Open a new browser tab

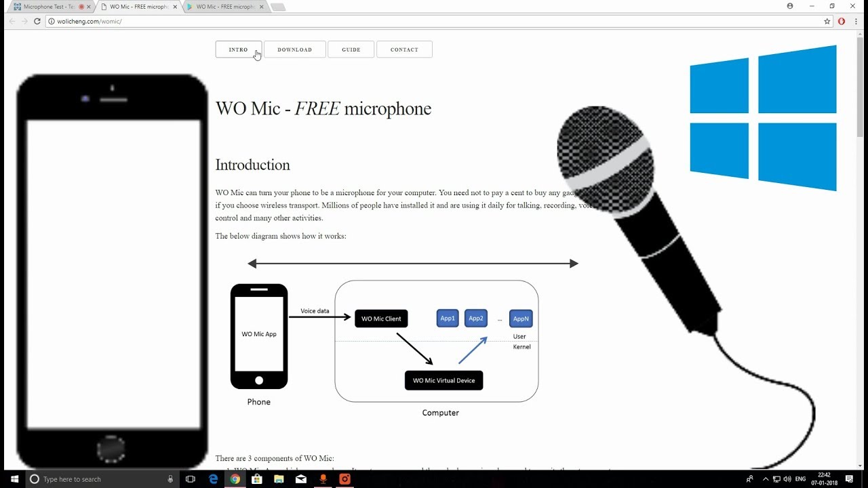[278, 7]
